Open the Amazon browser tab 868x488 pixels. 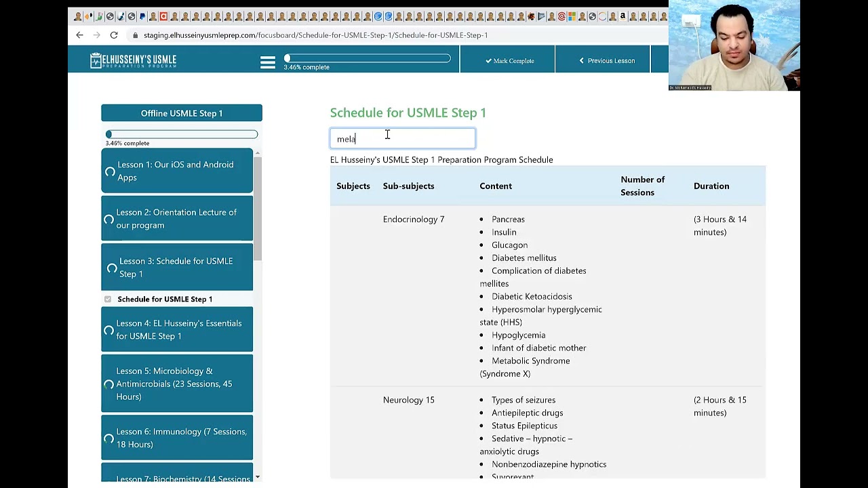pos(623,16)
